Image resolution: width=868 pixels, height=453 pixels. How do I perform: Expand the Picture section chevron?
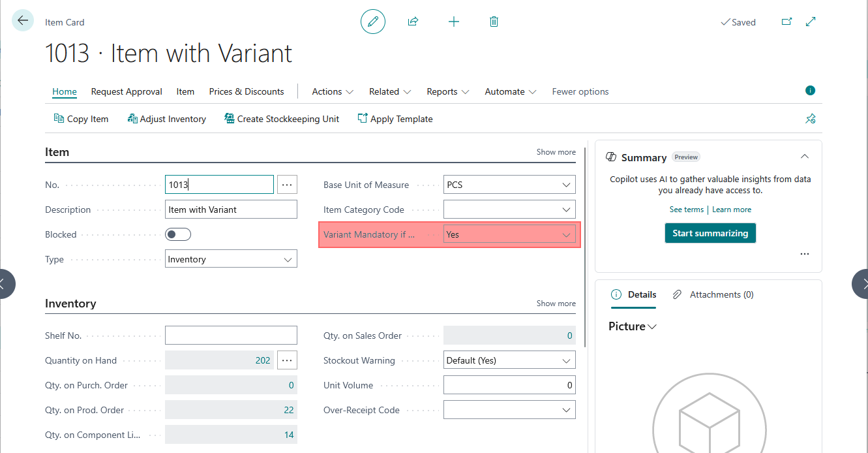pos(651,326)
